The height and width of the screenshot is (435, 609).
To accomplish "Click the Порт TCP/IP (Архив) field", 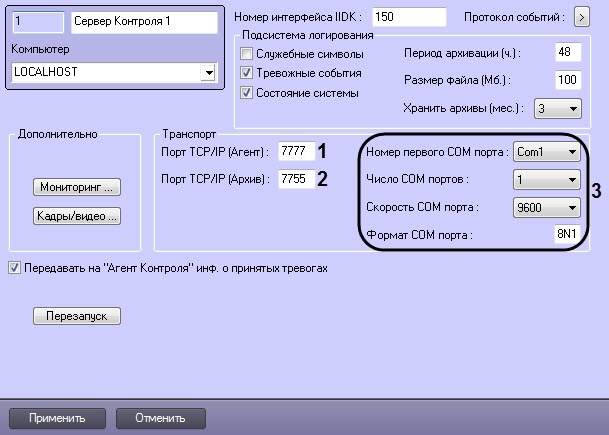I will pyautogui.click(x=296, y=180).
